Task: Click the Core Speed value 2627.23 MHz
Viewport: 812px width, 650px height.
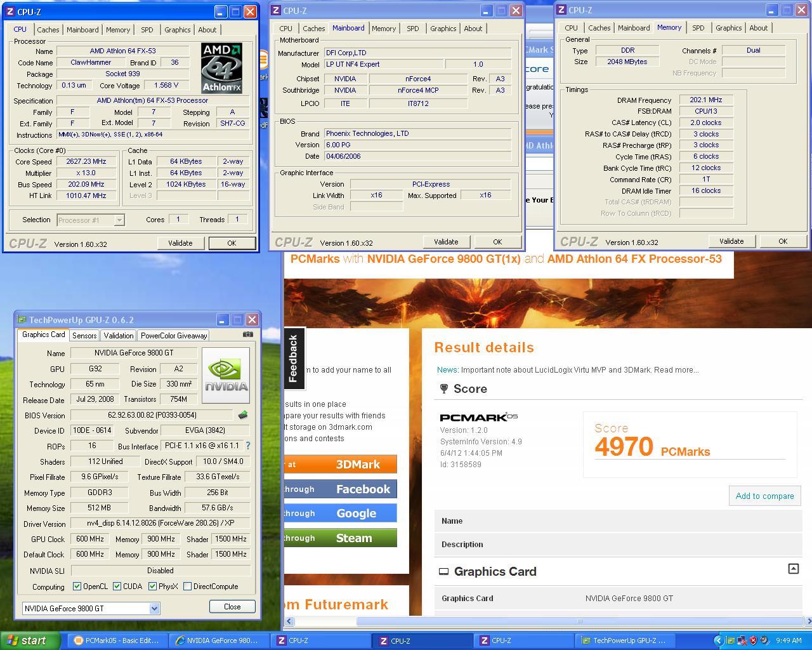Action: point(86,162)
